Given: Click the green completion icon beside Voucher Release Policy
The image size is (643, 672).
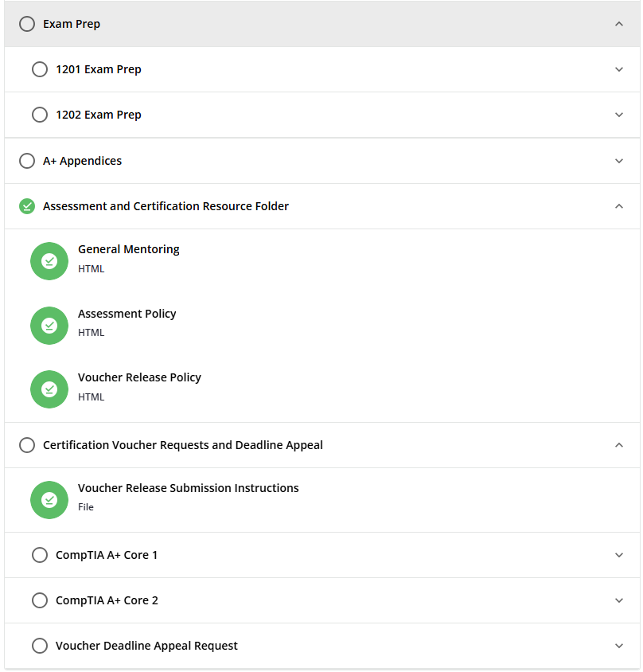Looking at the screenshot, I should point(49,389).
